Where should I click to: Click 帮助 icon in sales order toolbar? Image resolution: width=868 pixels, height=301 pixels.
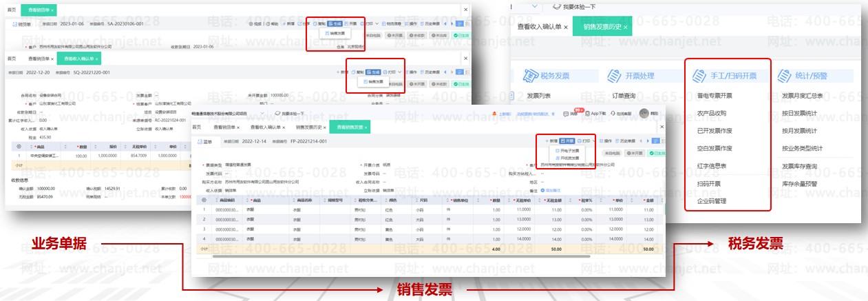click(272, 23)
